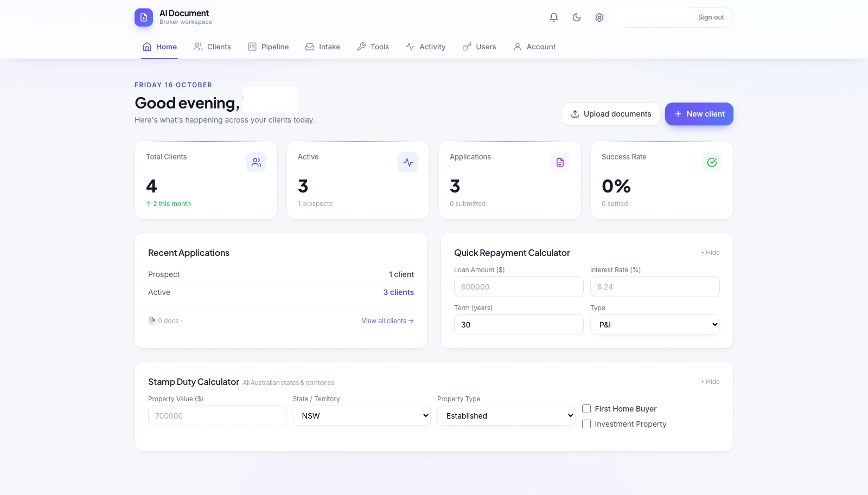This screenshot has height=495, width=868.
Task: Click the Active card pulse icon
Action: pos(408,162)
